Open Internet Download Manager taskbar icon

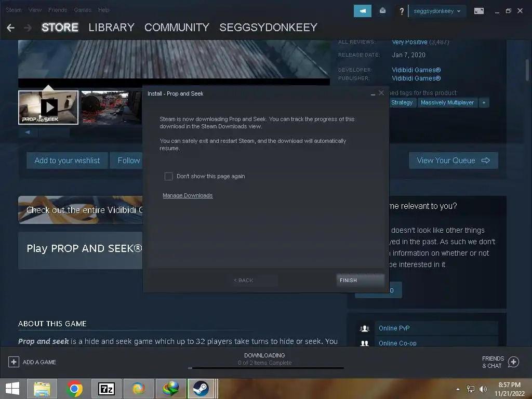170,389
